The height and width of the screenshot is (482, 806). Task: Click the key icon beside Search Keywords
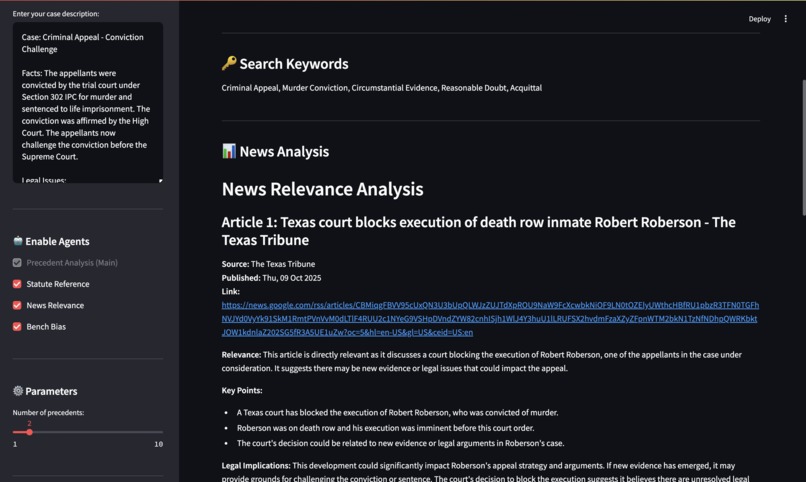tap(229, 63)
